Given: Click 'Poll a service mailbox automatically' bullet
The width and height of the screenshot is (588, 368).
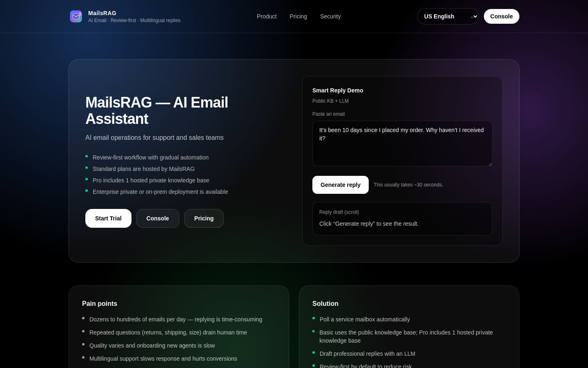Looking at the screenshot, I should point(365,319).
